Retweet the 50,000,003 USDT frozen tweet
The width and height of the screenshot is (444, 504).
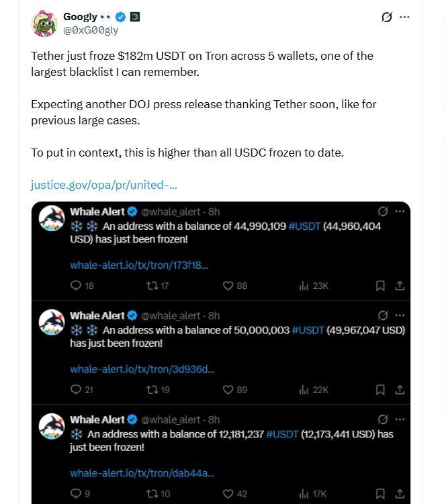click(x=151, y=390)
